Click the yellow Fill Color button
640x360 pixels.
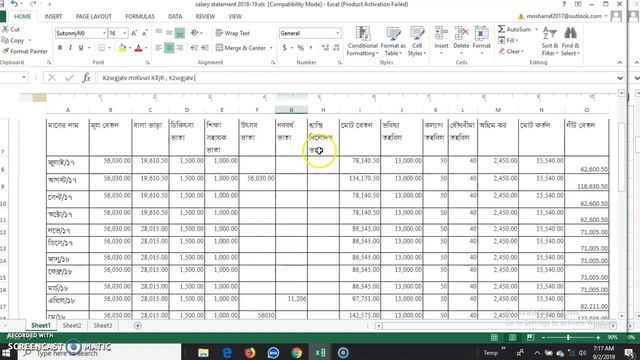(122, 48)
